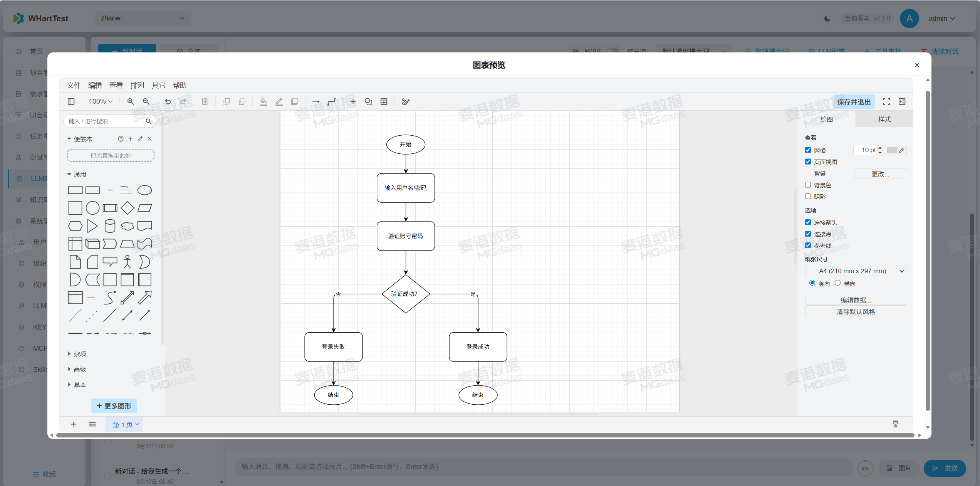
Task: Open the 排列 (Arrange) menu
Action: (x=137, y=85)
